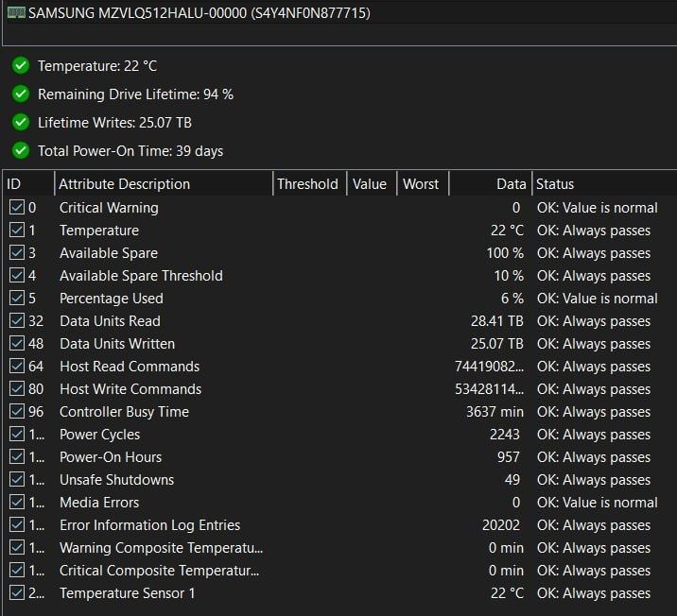Screen dimensions: 677x616
Task: Uncheck the Host Read Commands checkbox
Action: [x=17, y=367]
